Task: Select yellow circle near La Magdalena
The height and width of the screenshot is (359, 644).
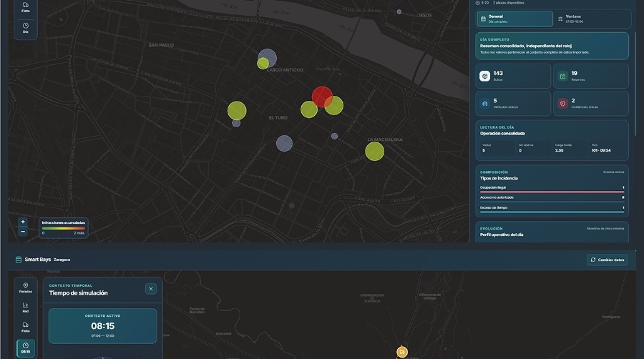Action: (374, 152)
